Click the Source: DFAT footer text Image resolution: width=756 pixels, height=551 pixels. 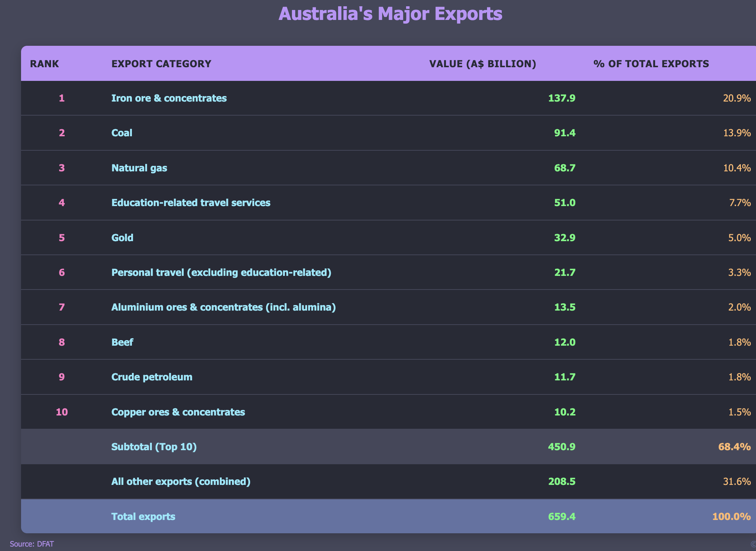[32, 544]
